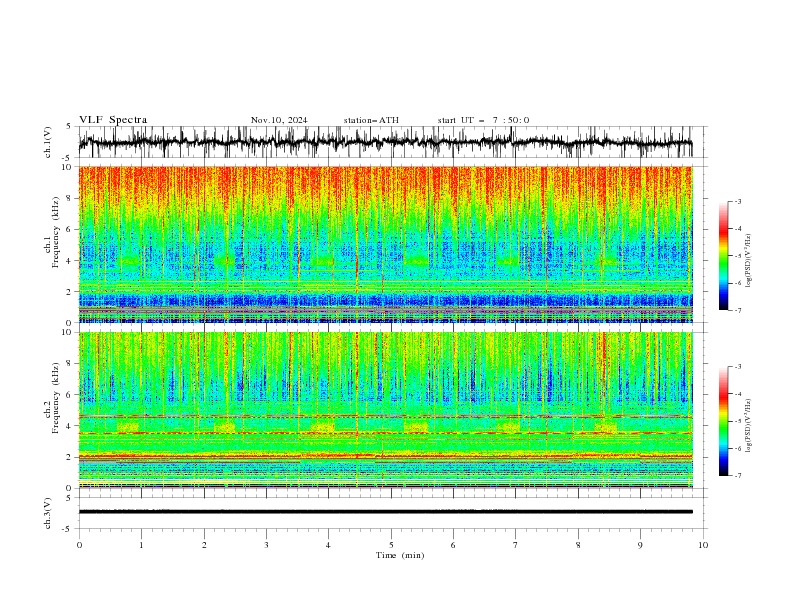Click the ch.2 Frequency (kHz) axis label
The height and width of the screenshot is (612, 792).
52,398
